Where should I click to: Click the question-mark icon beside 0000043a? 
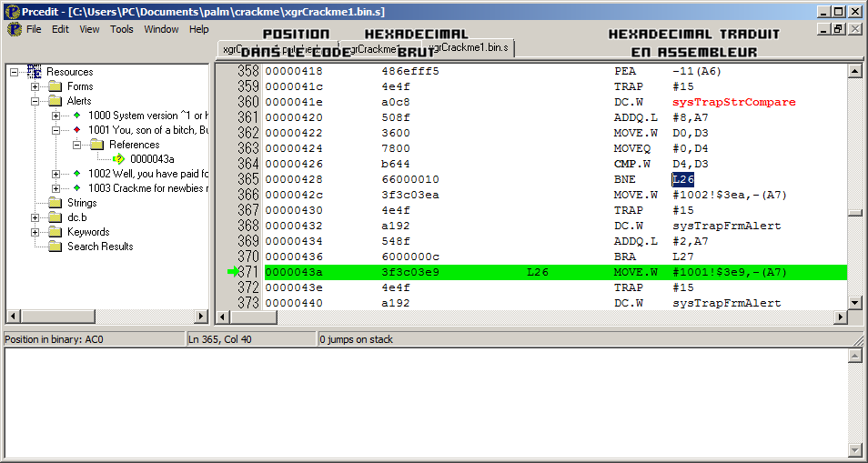(118, 159)
